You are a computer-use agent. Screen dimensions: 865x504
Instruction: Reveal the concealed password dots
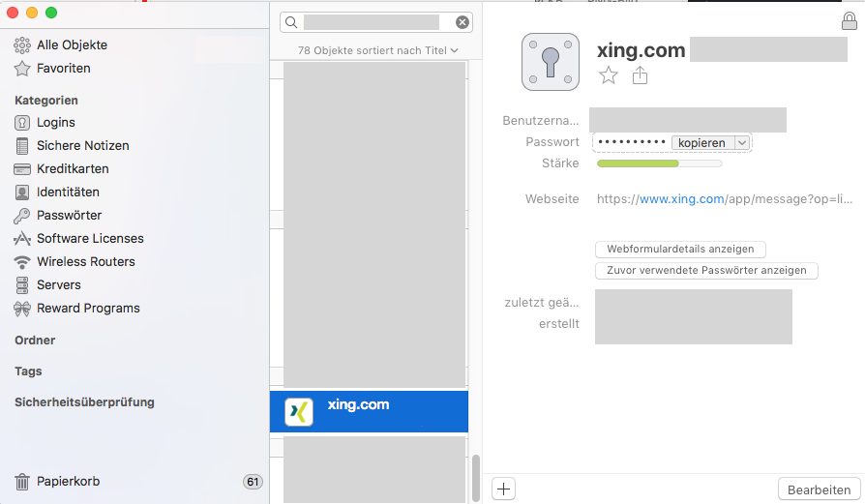(632, 142)
